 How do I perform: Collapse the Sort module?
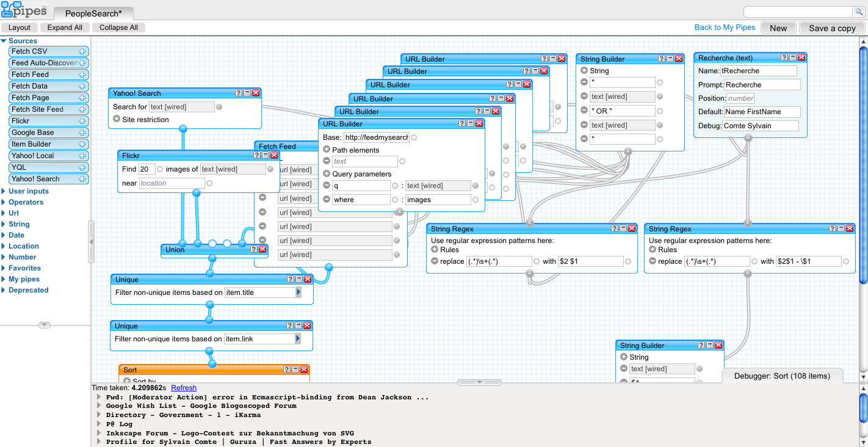pos(295,369)
